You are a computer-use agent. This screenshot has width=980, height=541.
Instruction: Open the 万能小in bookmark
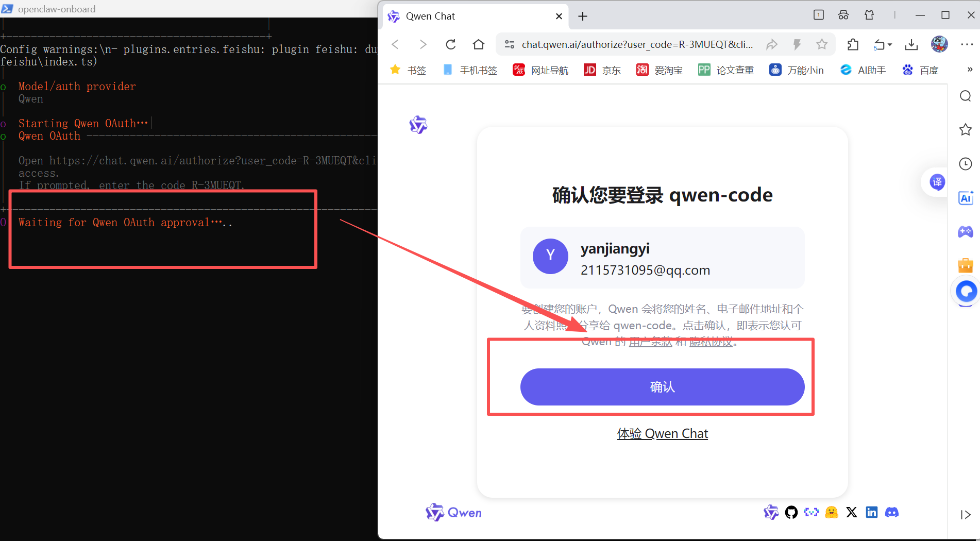797,70
